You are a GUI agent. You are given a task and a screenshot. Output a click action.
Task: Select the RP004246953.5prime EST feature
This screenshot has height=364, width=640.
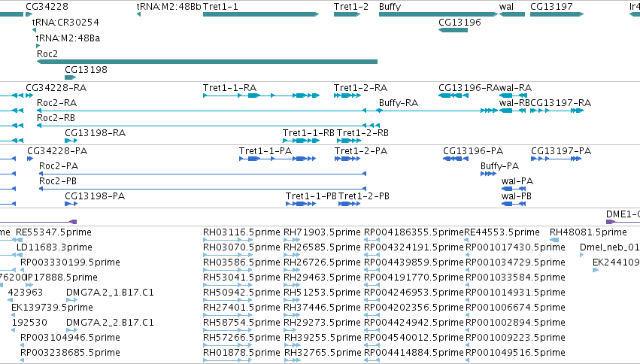pyautogui.click(x=372, y=300)
